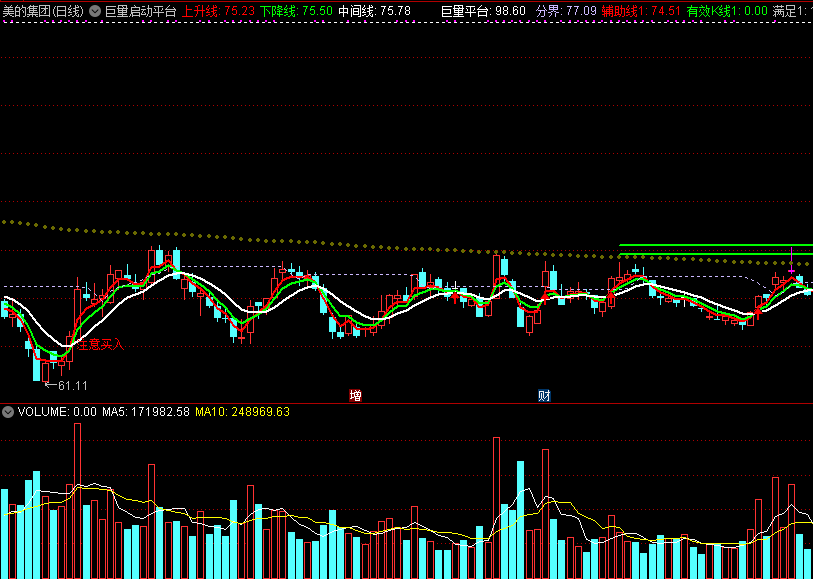Viewport: 813px width, 579px height.
Task: Click the blue 财 event marker
Action: tap(544, 397)
